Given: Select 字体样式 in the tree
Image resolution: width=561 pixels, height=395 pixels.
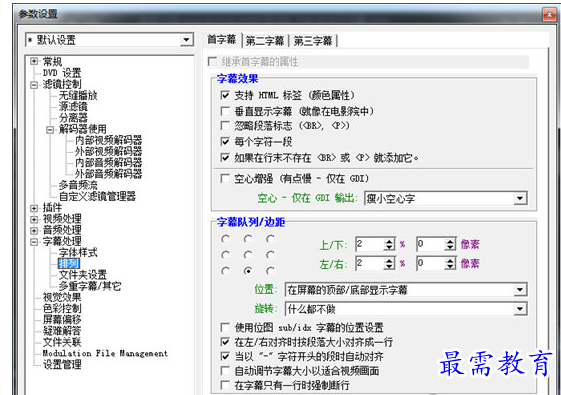Looking at the screenshot, I should (78, 253).
